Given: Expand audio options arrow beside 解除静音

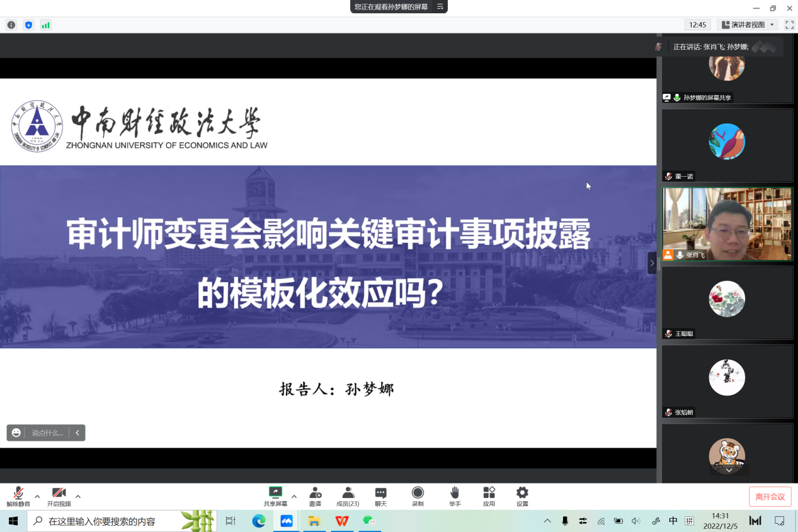Looking at the screenshot, I should (x=37, y=496).
